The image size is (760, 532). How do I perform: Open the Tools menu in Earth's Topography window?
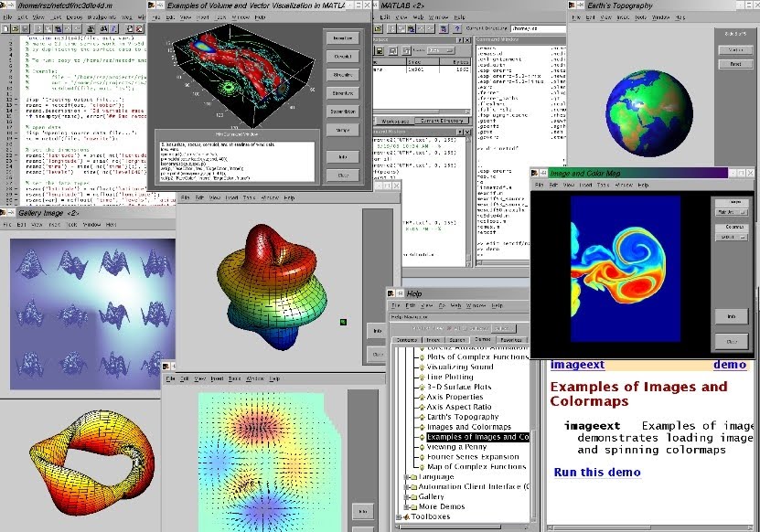tap(641, 17)
